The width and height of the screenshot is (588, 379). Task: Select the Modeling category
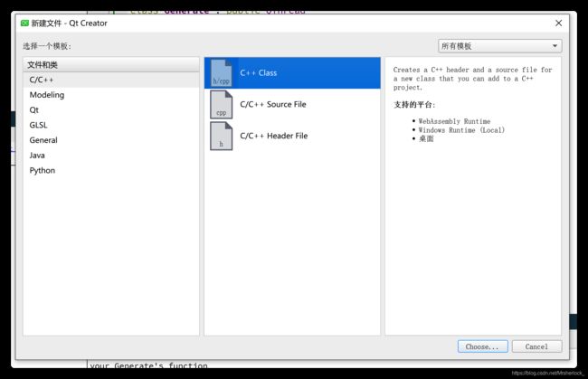click(x=111, y=95)
